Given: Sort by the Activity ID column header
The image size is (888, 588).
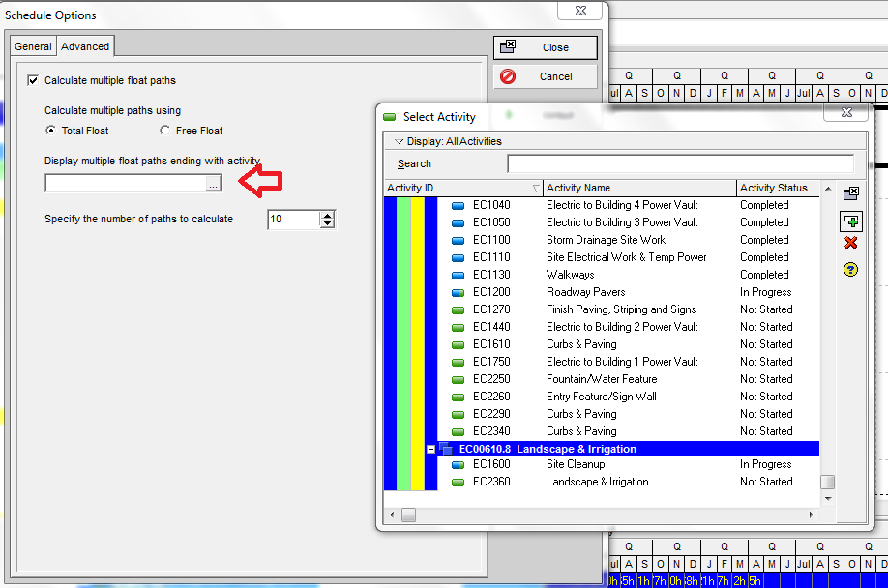Looking at the screenshot, I should point(462,188).
